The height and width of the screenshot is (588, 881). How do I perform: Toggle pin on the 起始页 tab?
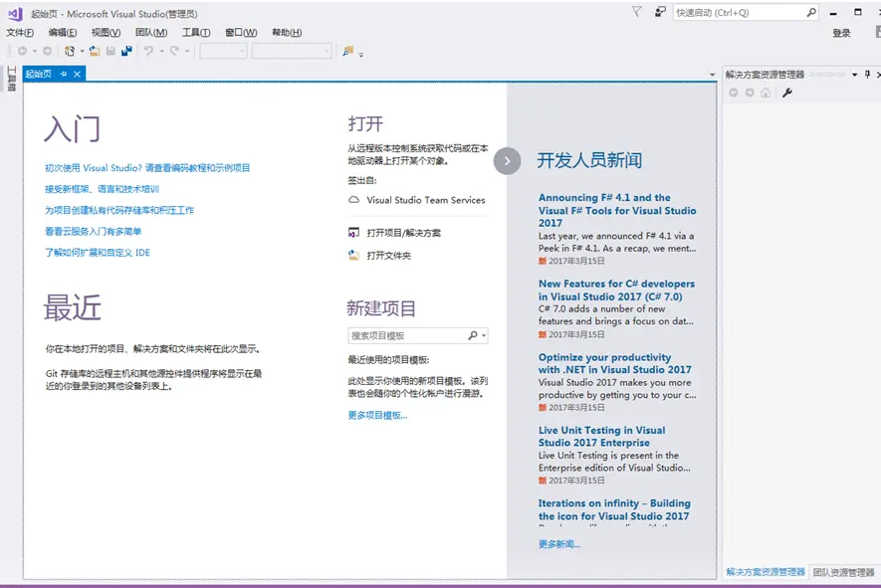64,74
